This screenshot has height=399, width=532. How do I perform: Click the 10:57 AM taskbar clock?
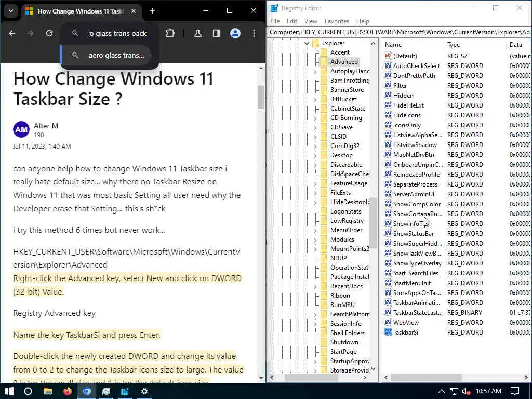[488, 391]
